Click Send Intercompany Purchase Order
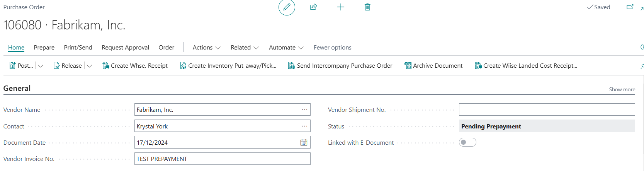This screenshot has width=644, height=171. 340,66
